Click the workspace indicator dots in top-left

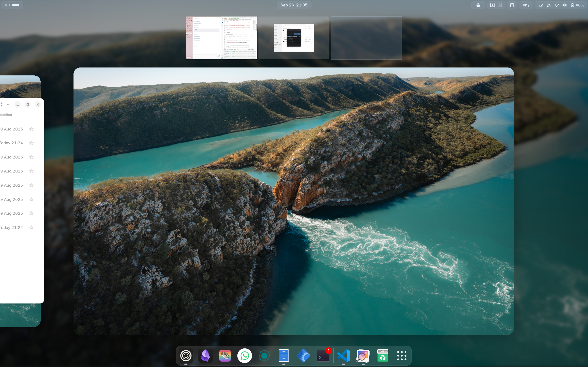click(x=12, y=5)
